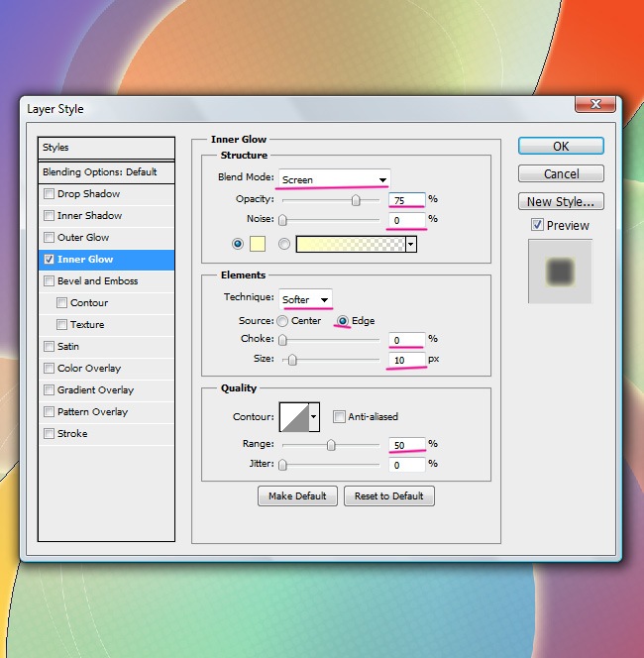
Task: Expand the Contour picker dropdown arrow
Action: [314, 417]
